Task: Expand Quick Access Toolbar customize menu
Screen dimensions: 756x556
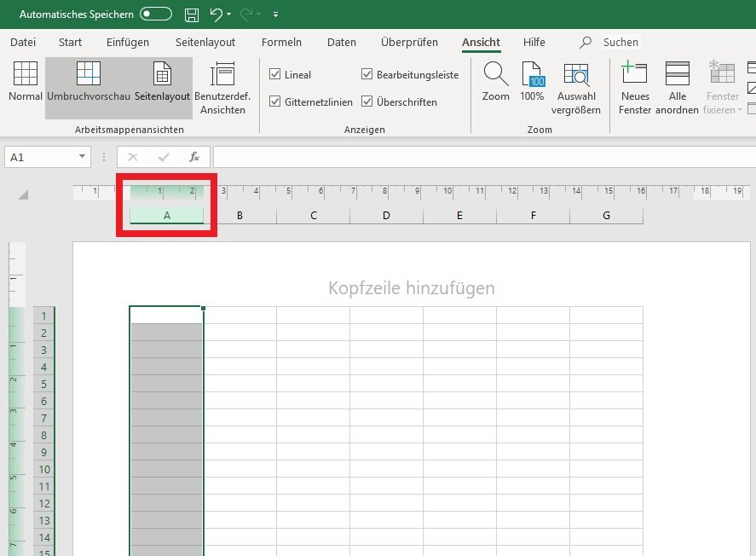Action: coord(275,15)
